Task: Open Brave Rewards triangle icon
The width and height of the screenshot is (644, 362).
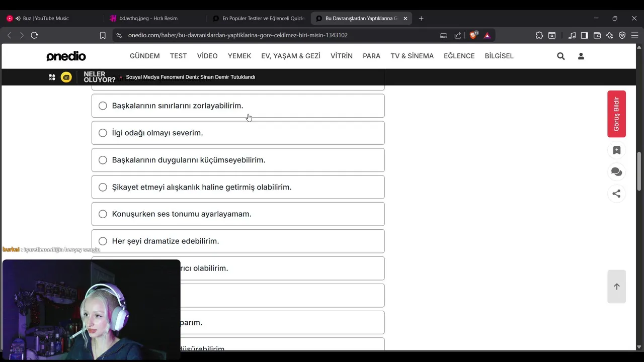Action: point(487,35)
